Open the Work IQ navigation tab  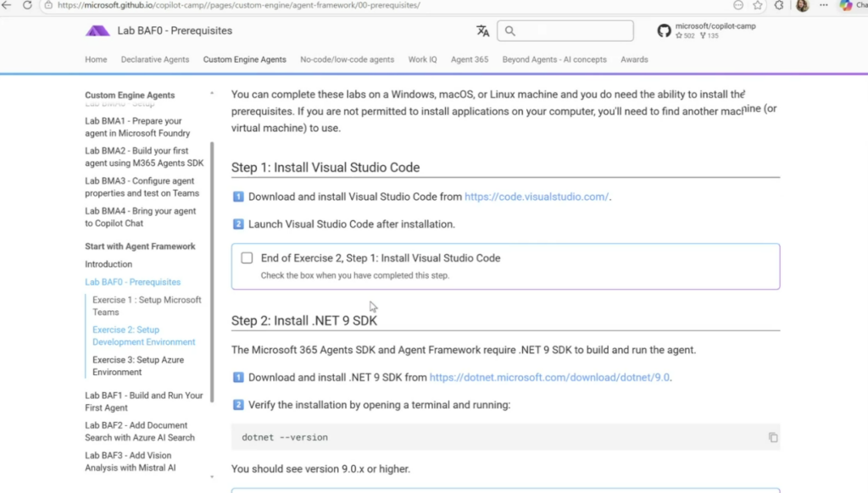422,60
